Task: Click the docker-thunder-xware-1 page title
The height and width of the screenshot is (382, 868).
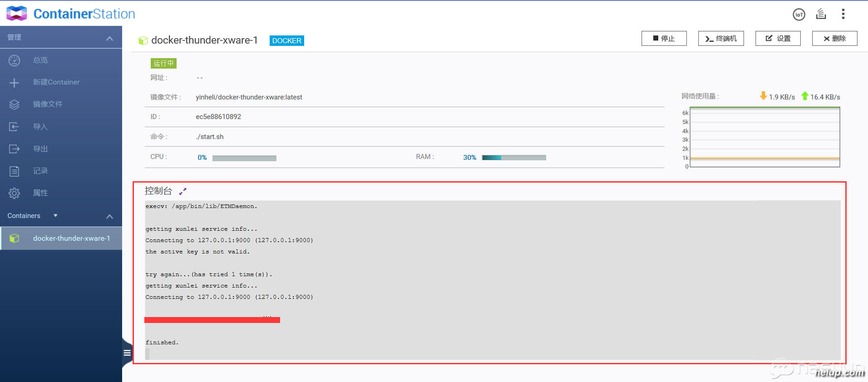Action: [204, 40]
